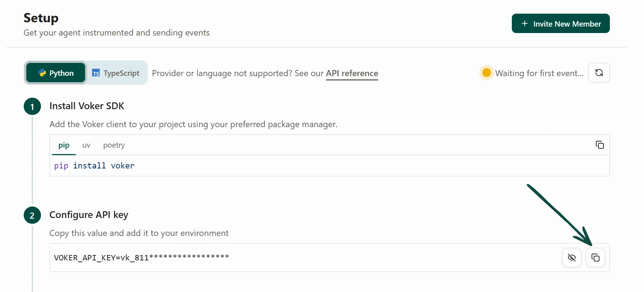The height and width of the screenshot is (292, 644).
Task: Click the 'Configure API key' heading
Action: click(x=89, y=215)
